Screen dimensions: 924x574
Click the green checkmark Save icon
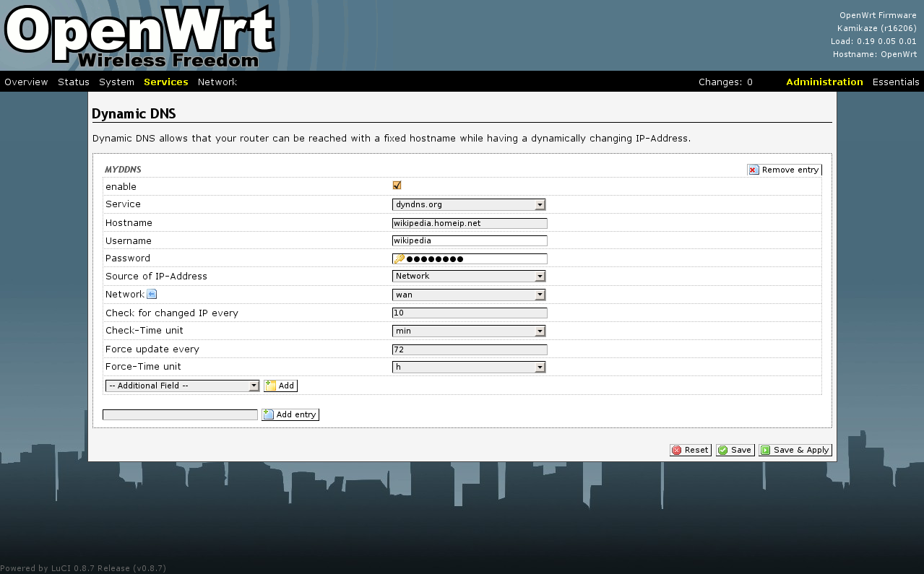[x=722, y=450]
